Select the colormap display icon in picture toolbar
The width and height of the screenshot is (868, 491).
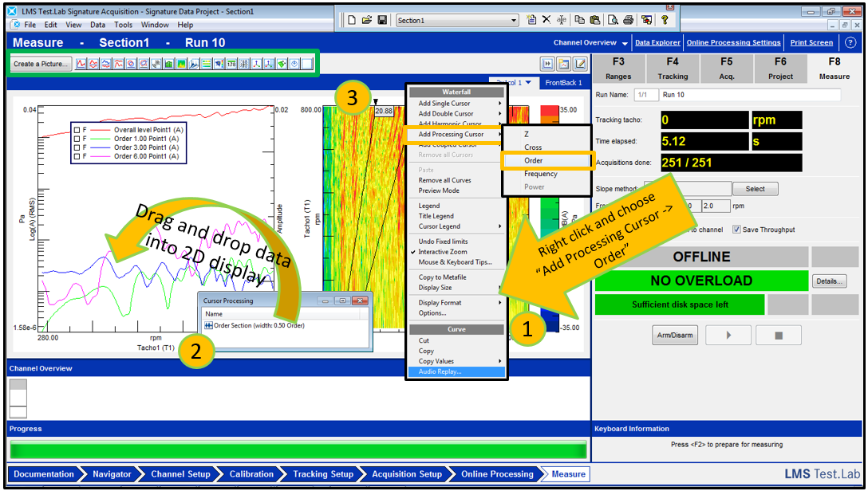point(181,64)
